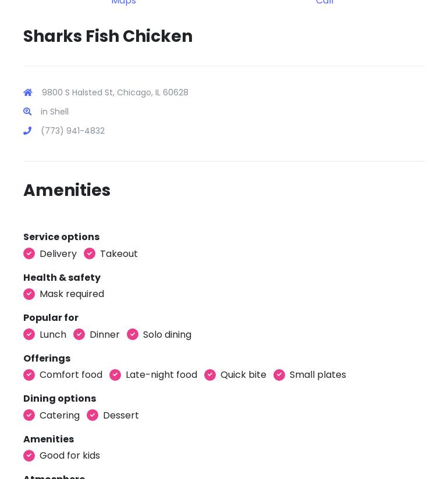
Task: Click the Call link at top
Action: (x=325, y=2)
